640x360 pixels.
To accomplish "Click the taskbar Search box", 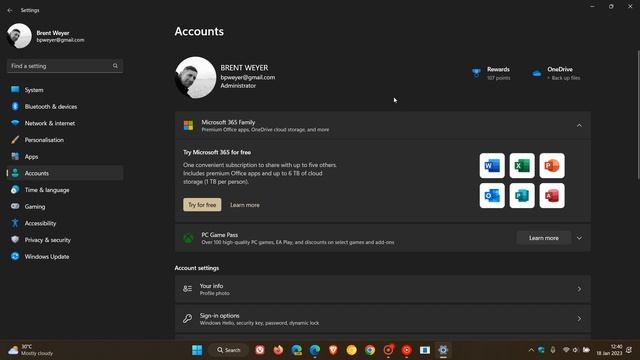I will click(228, 350).
